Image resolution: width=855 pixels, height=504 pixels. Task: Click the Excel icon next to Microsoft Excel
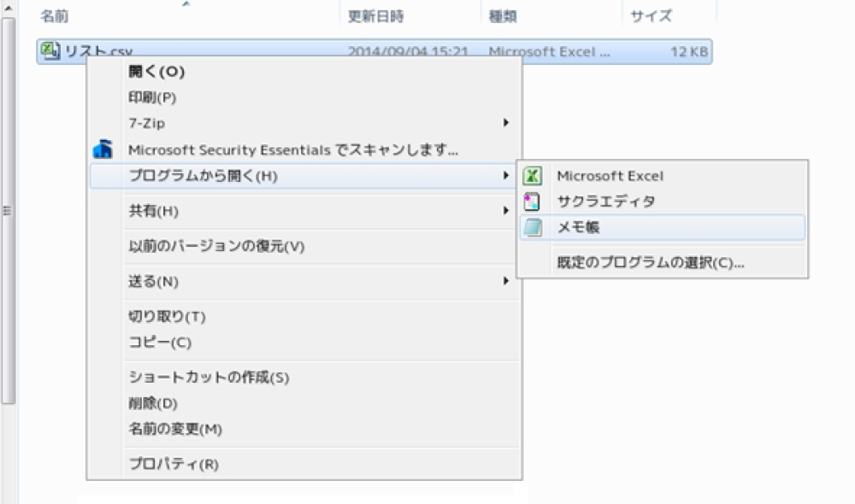[532, 175]
